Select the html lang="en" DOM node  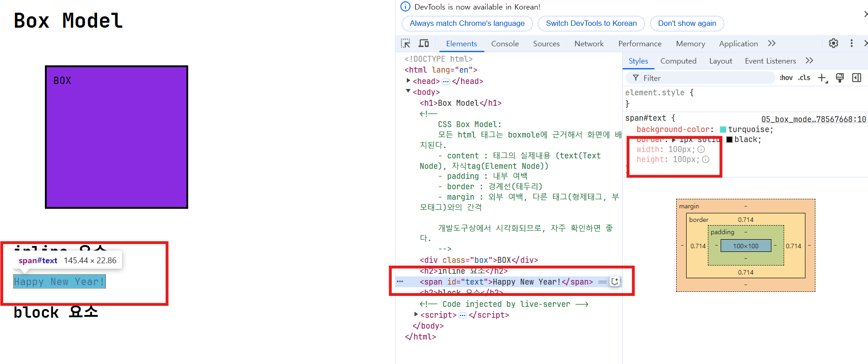(x=440, y=70)
